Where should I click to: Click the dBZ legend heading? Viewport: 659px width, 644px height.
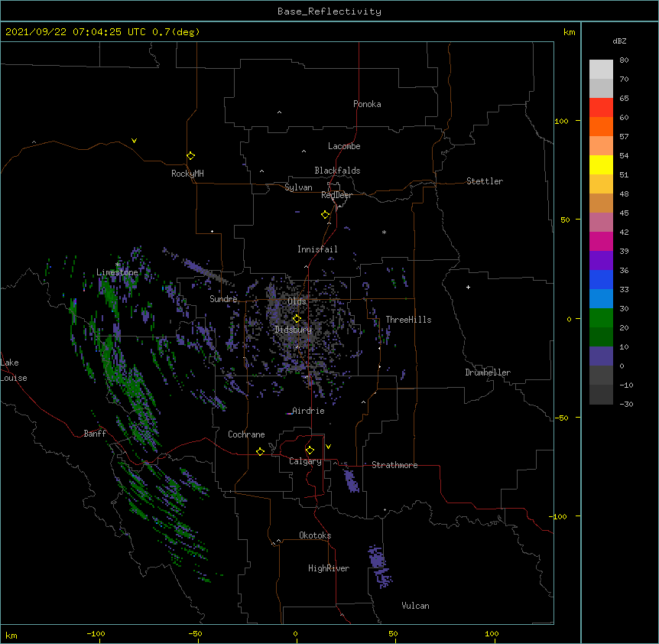coord(619,41)
